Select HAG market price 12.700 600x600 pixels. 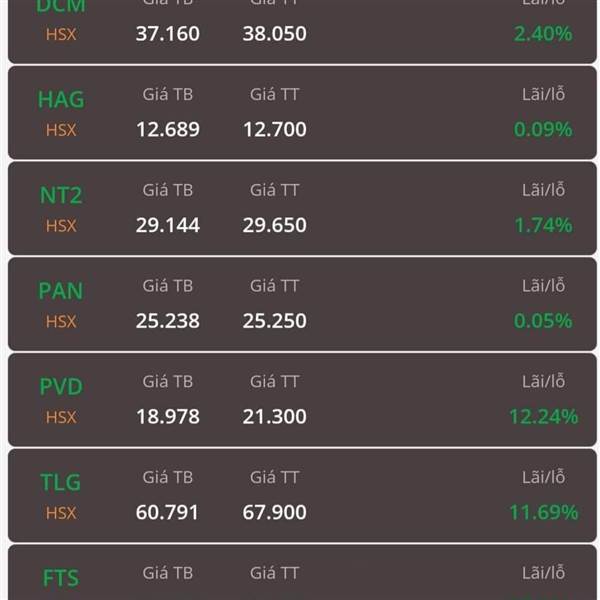click(275, 129)
